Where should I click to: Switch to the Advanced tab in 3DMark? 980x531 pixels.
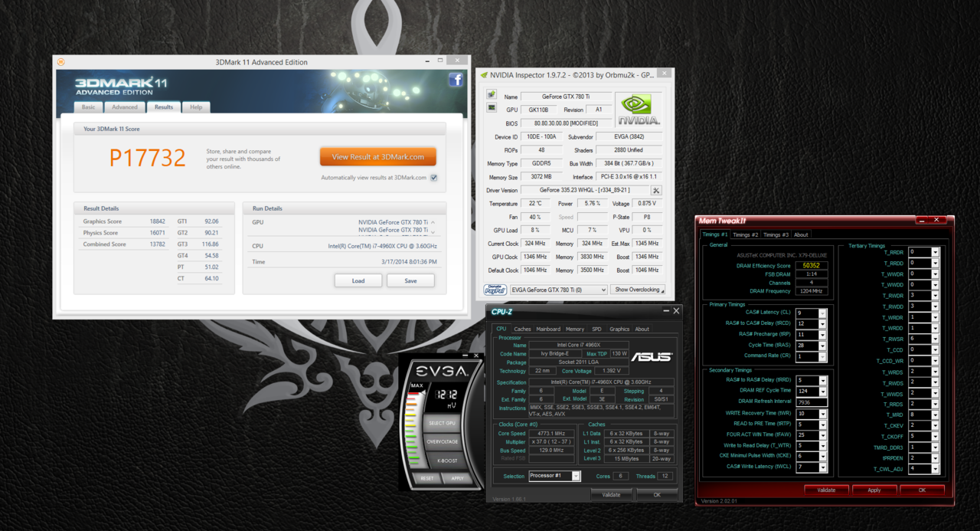(x=125, y=107)
